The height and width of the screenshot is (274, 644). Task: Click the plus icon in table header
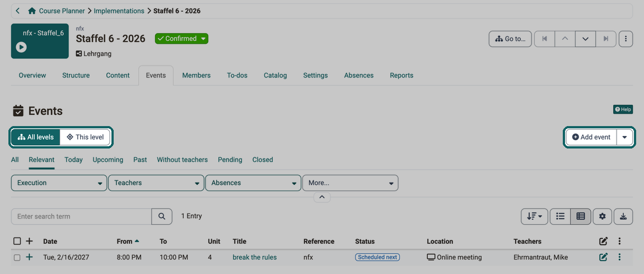tap(29, 241)
